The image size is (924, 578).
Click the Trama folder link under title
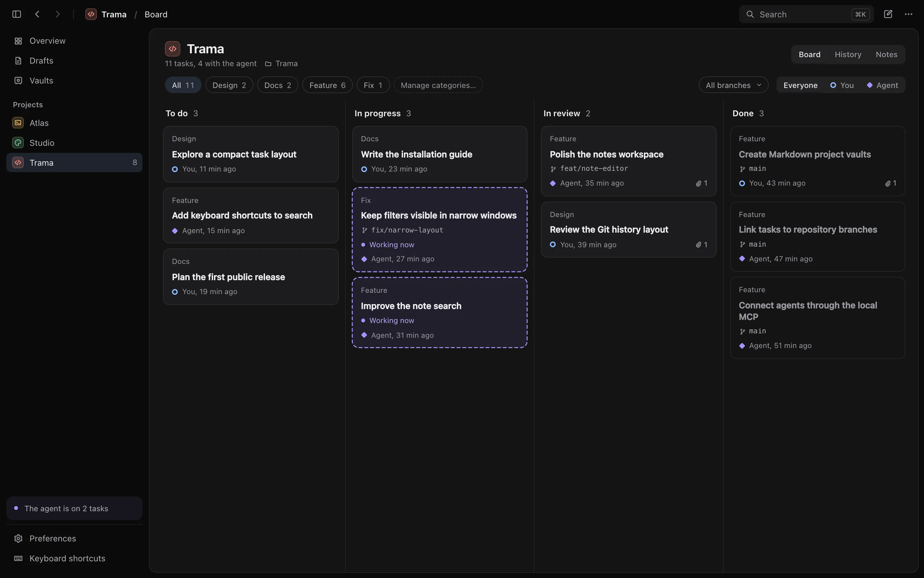click(x=281, y=64)
